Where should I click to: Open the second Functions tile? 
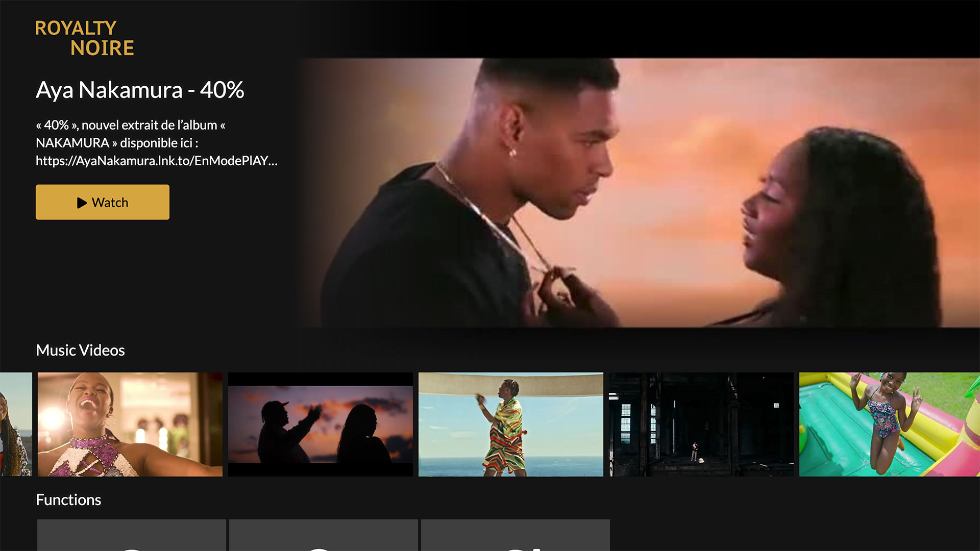tap(324, 535)
